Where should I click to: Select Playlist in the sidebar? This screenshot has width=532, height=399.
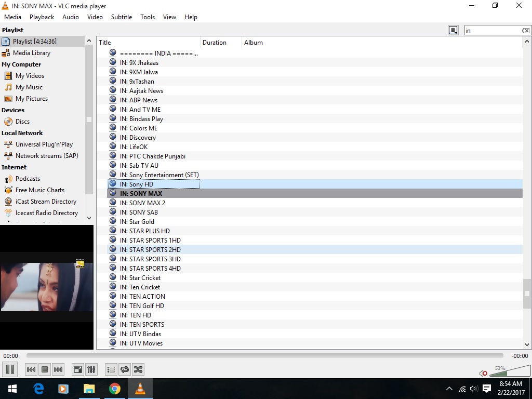[x=43, y=42]
